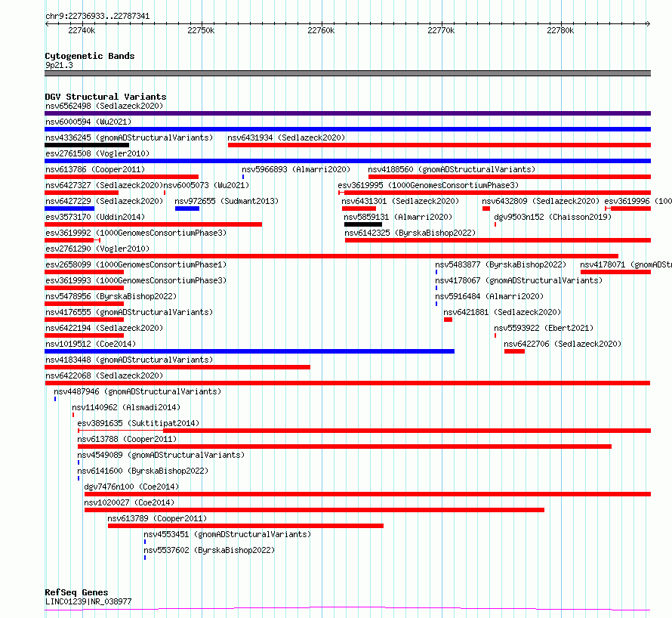Click the chr9:22736933..22787341 coordinate label
672x618 pixels.
point(97,17)
